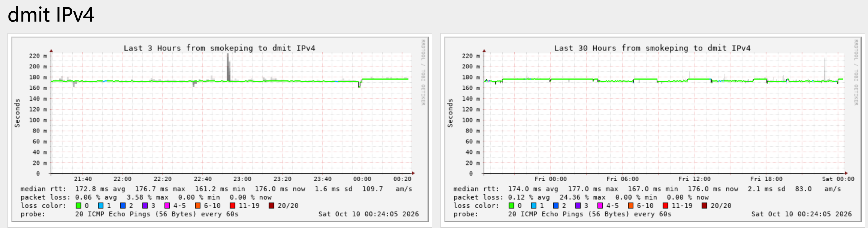Select the "3.58 % max" packet loss value
The height and width of the screenshot is (228, 868).
tap(148, 197)
